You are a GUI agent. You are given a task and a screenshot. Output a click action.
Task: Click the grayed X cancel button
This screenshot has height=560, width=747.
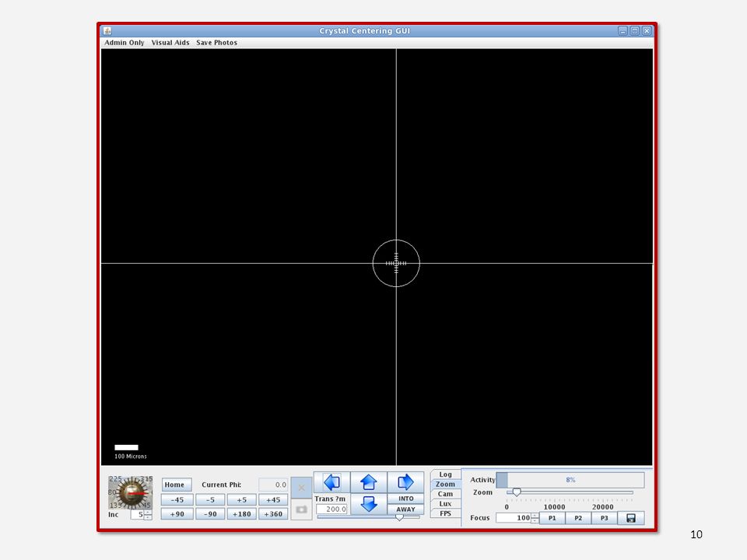[301, 488]
